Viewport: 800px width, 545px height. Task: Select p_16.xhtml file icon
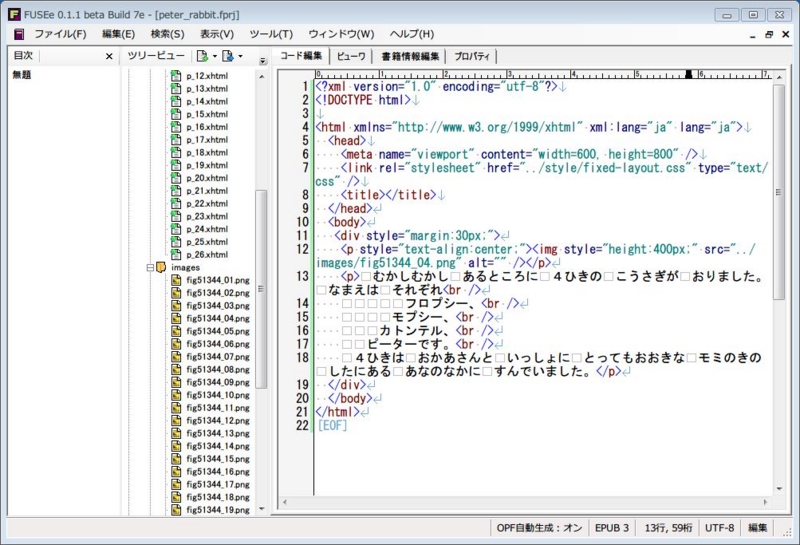coord(176,127)
